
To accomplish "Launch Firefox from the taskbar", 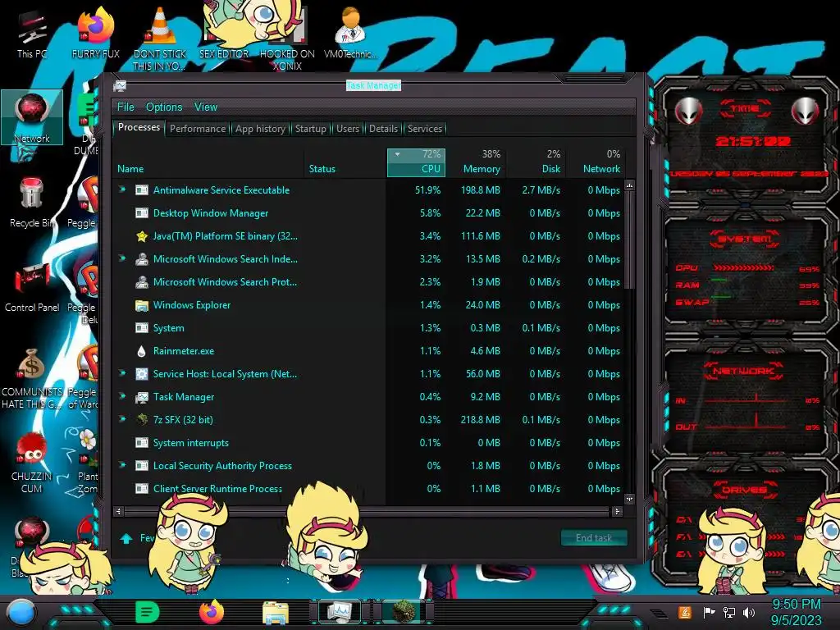I will click(211, 612).
